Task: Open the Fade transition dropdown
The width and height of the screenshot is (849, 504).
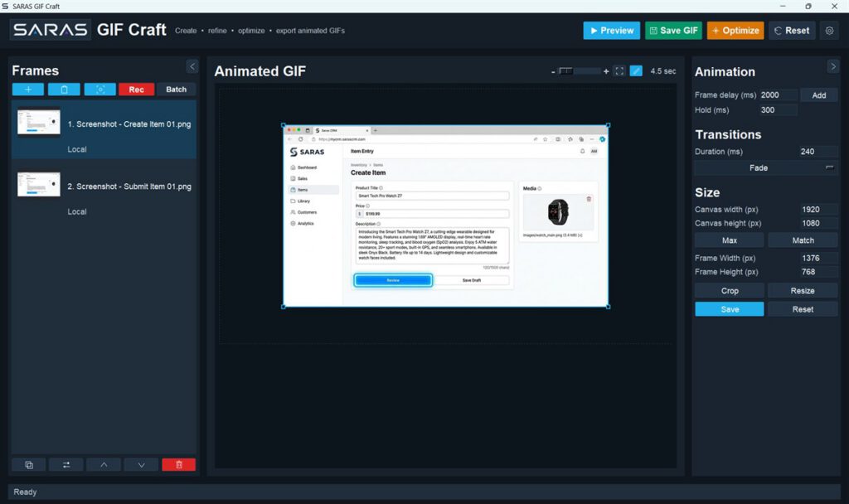Action: coord(765,167)
